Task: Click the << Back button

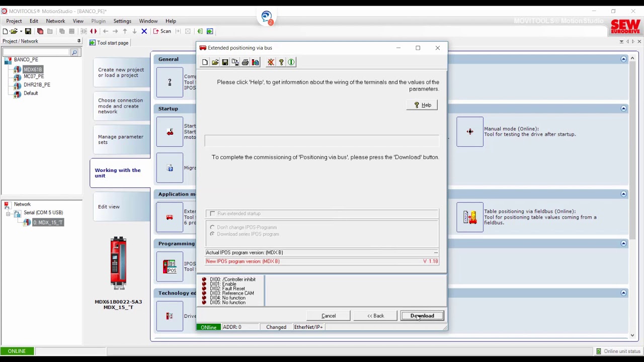Action: point(375,316)
